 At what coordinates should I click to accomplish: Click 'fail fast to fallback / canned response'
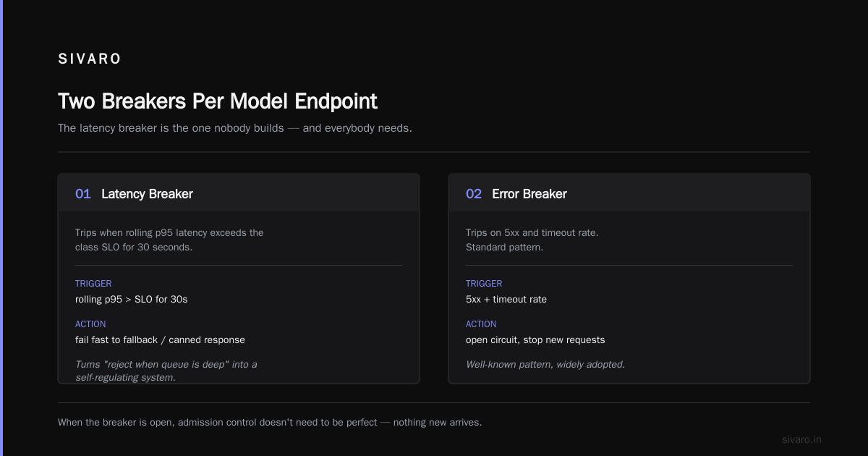pyautogui.click(x=160, y=339)
